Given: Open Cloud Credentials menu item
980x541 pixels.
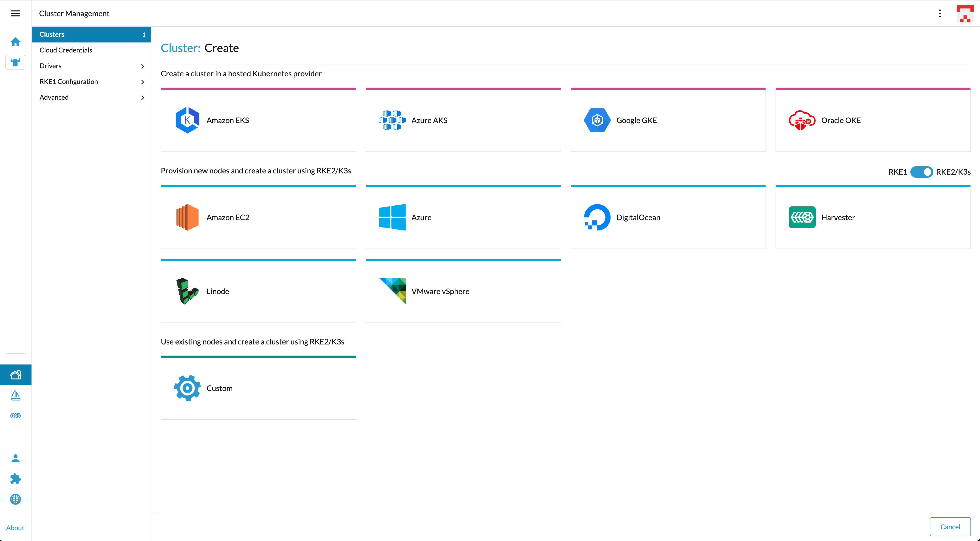Looking at the screenshot, I should click(91, 50).
